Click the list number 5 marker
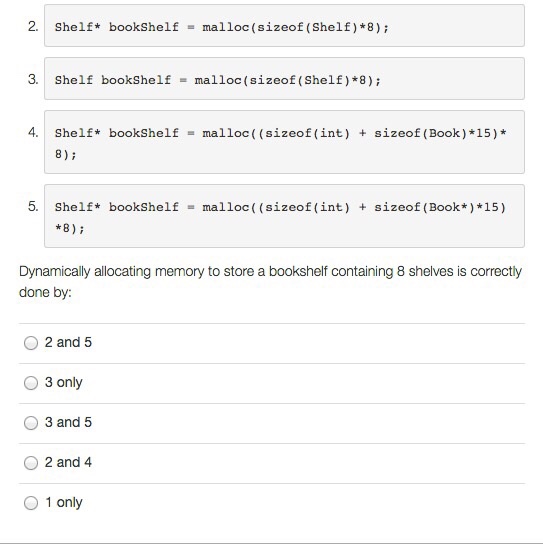The width and height of the screenshot is (543, 546). tap(33, 206)
